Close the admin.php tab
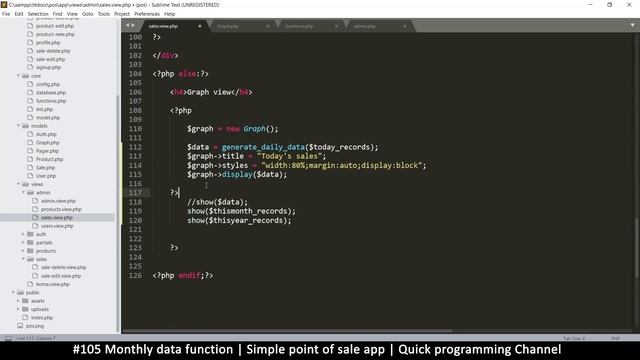The image size is (640, 360). pos(405,26)
